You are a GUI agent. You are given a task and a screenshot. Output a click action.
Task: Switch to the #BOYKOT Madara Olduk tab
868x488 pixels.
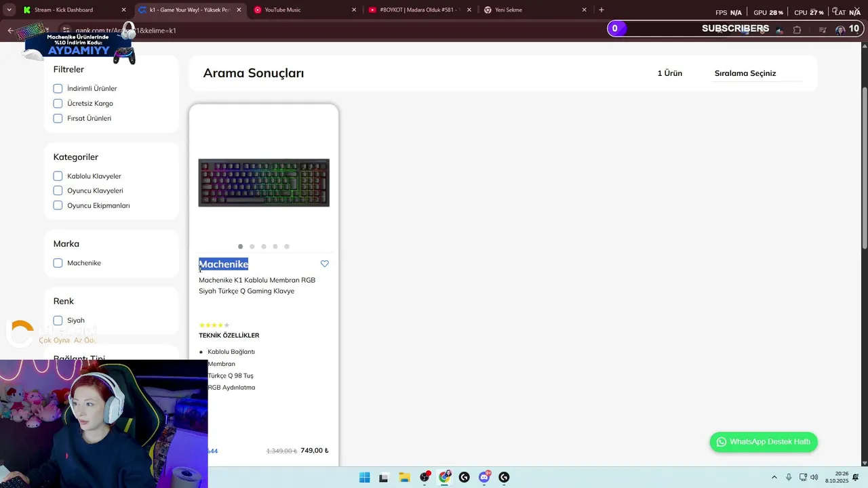(x=419, y=9)
